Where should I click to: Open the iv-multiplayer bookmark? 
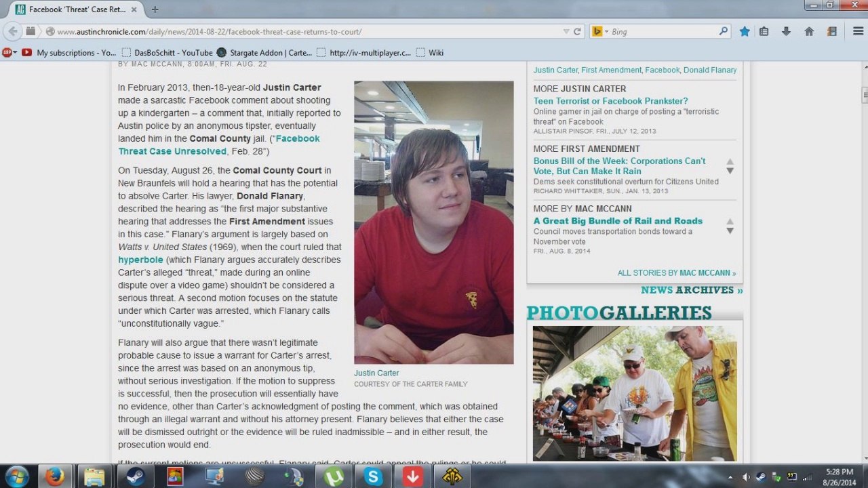pos(363,52)
